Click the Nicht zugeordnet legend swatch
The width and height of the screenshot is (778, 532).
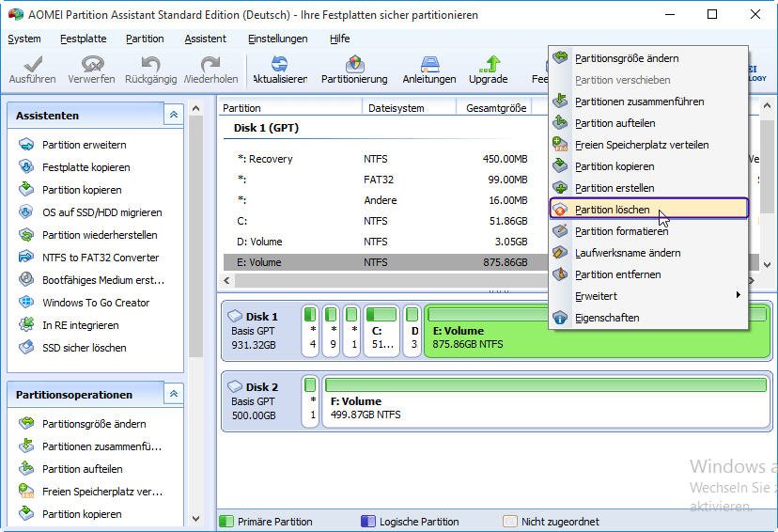click(x=509, y=521)
